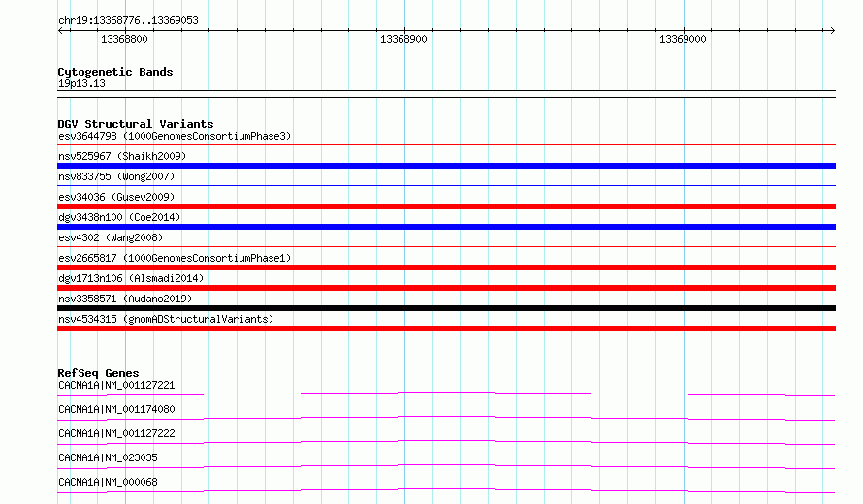Click the blue dgv3438n100 variant bar
This screenshot has height=504, width=863.
point(446,227)
